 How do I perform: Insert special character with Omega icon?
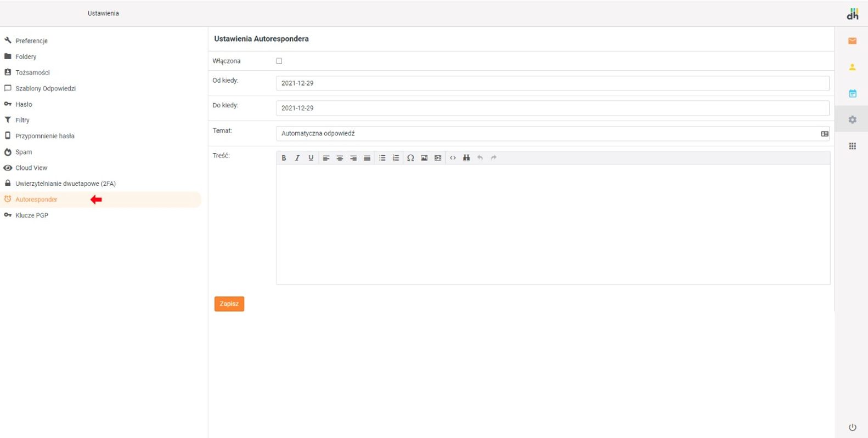[x=410, y=158]
